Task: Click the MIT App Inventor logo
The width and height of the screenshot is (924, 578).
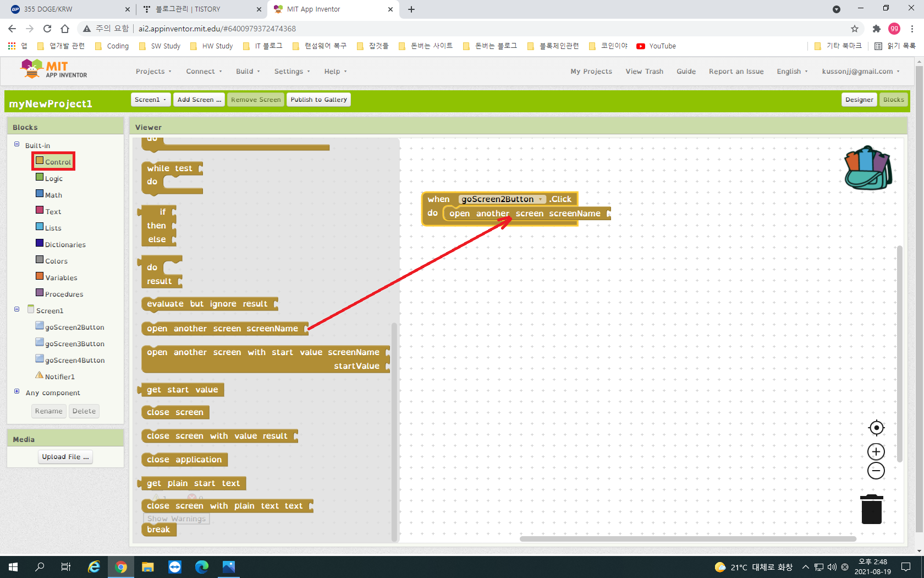Action: coord(53,69)
